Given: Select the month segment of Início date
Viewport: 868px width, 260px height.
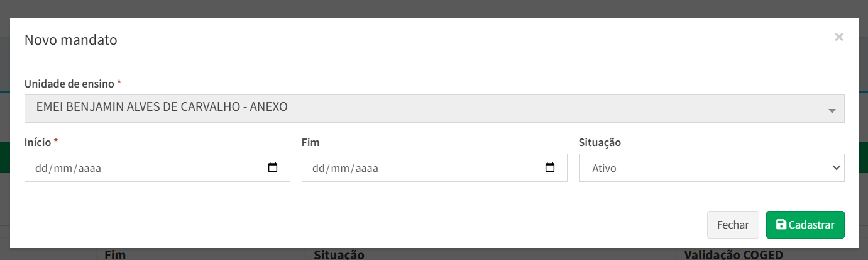Looking at the screenshot, I should click(x=63, y=169).
